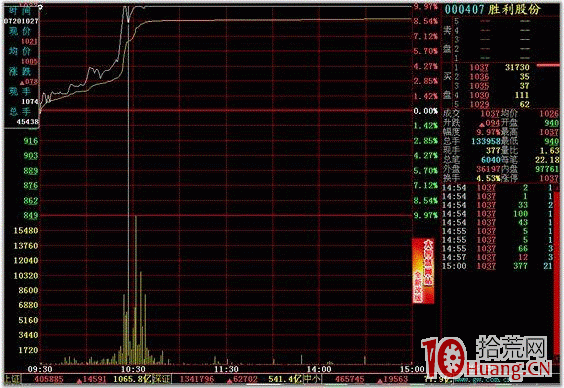Click total volume value 133958
564x388 pixels.
coord(486,141)
